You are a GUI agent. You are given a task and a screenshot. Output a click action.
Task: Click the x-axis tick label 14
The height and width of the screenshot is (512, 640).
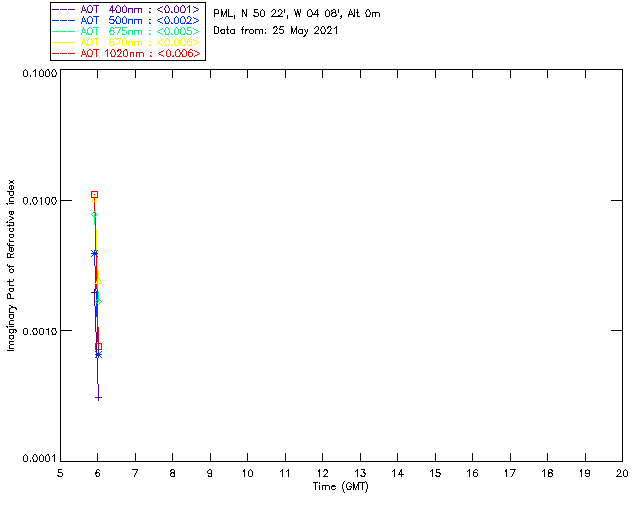pyautogui.click(x=398, y=474)
